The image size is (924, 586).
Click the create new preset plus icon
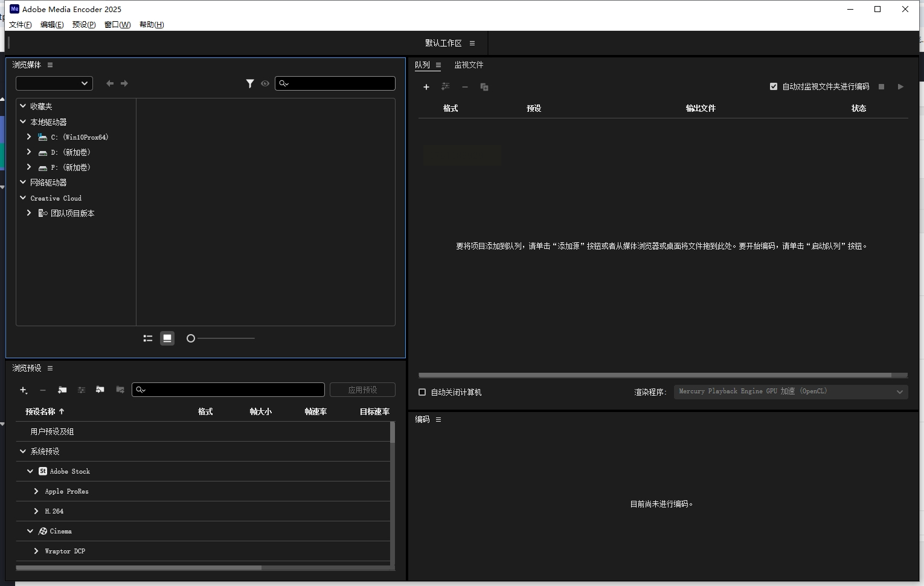(x=24, y=390)
